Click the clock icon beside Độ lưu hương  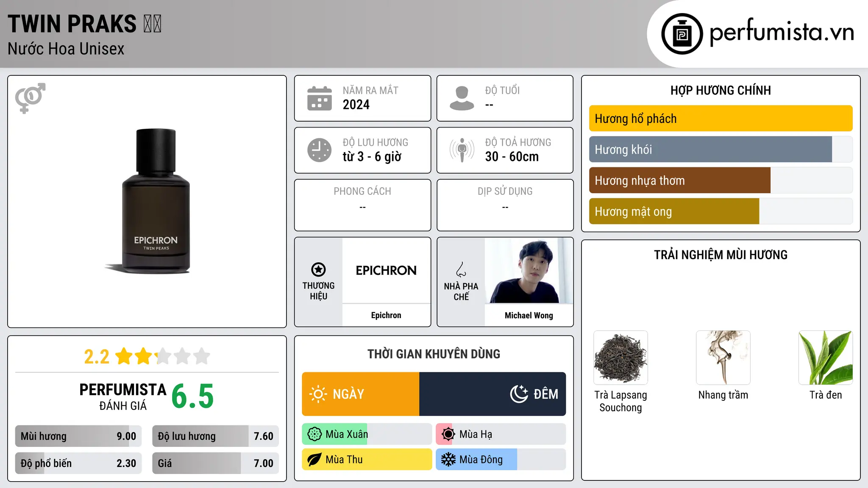point(320,150)
